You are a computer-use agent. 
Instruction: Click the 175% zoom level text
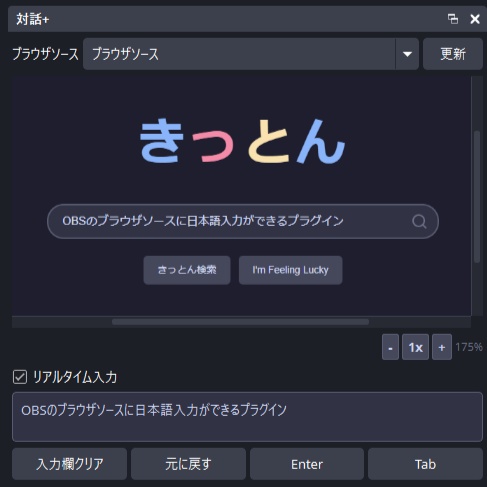click(469, 347)
